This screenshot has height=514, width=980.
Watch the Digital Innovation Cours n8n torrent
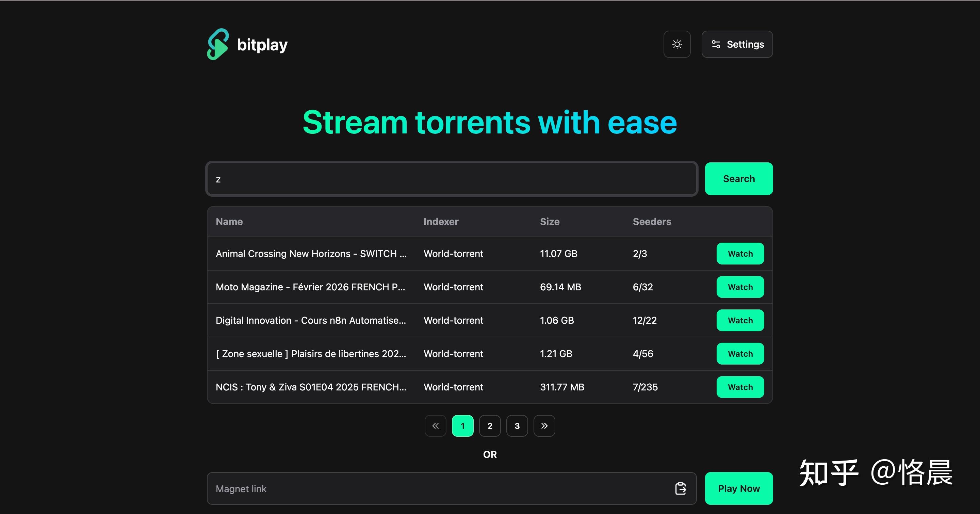click(740, 320)
